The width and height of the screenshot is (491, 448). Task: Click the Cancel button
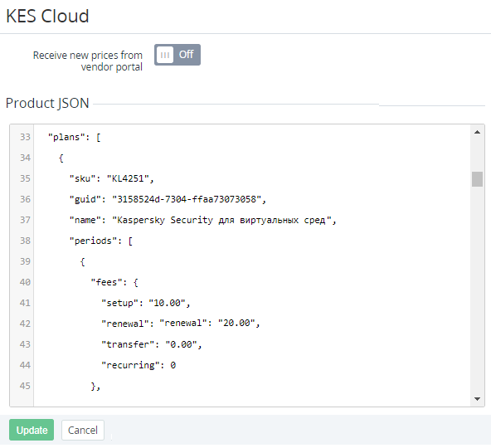[x=83, y=430]
